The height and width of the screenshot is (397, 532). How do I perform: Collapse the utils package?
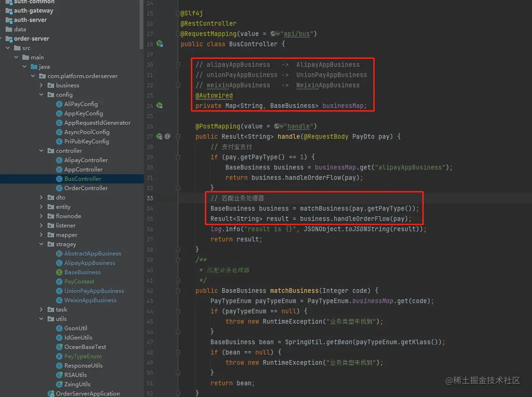click(x=42, y=319)
